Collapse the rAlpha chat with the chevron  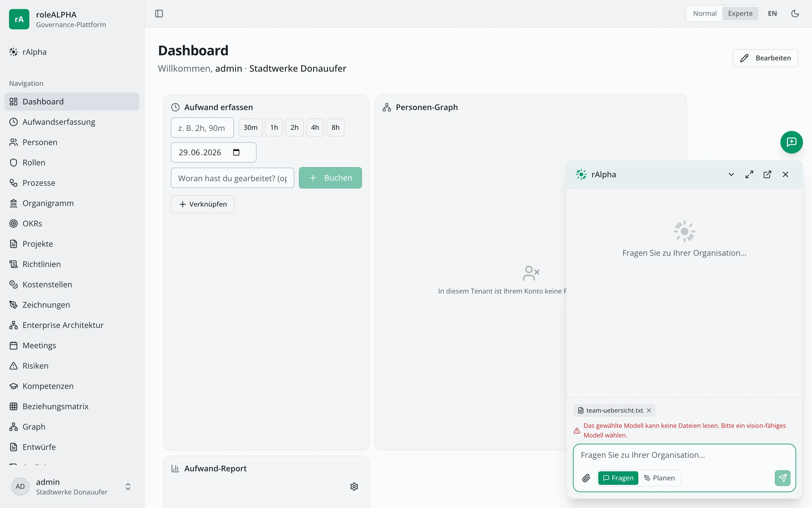(x=731, y=174)
